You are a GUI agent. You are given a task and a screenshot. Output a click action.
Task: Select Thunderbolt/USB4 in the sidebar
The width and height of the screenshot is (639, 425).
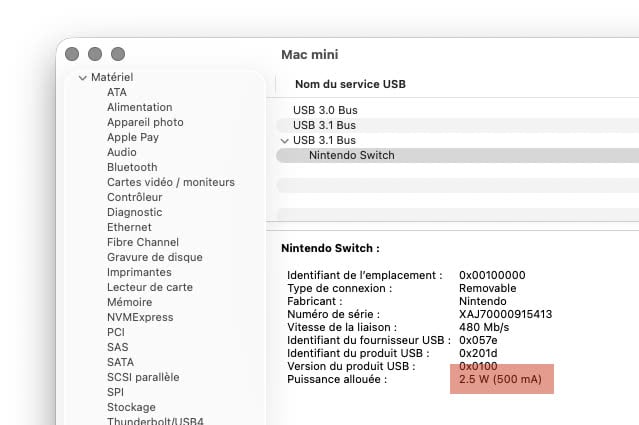[x=155, y=421]
